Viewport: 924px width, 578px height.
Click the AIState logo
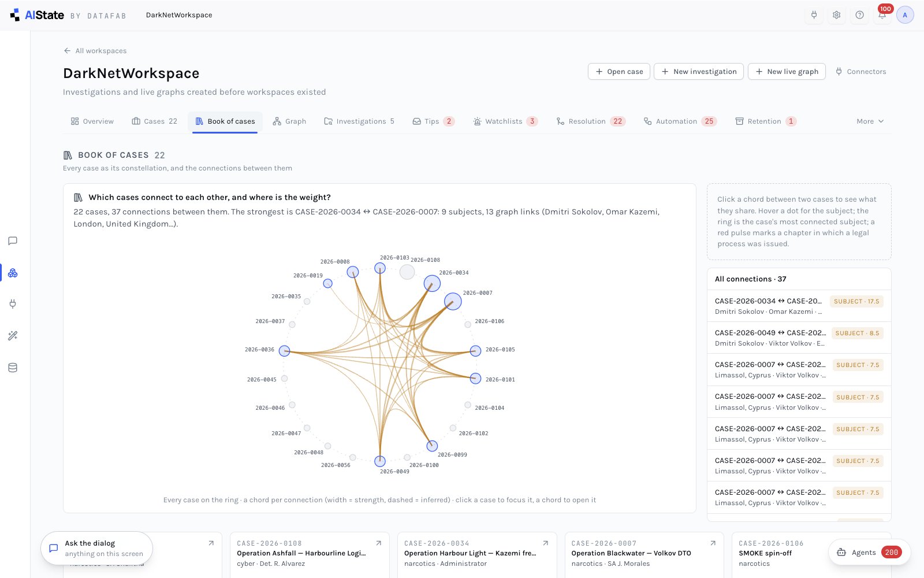click(37, 15)
